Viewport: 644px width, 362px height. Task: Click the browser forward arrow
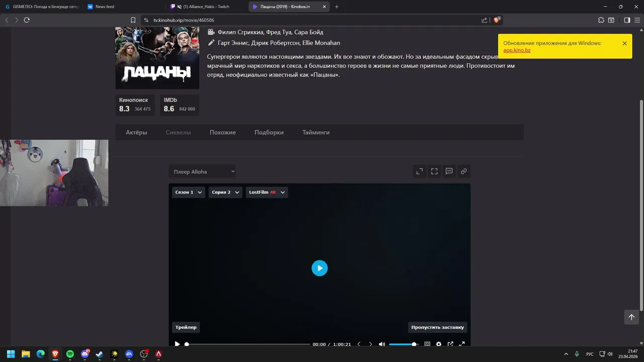[17, 20]
